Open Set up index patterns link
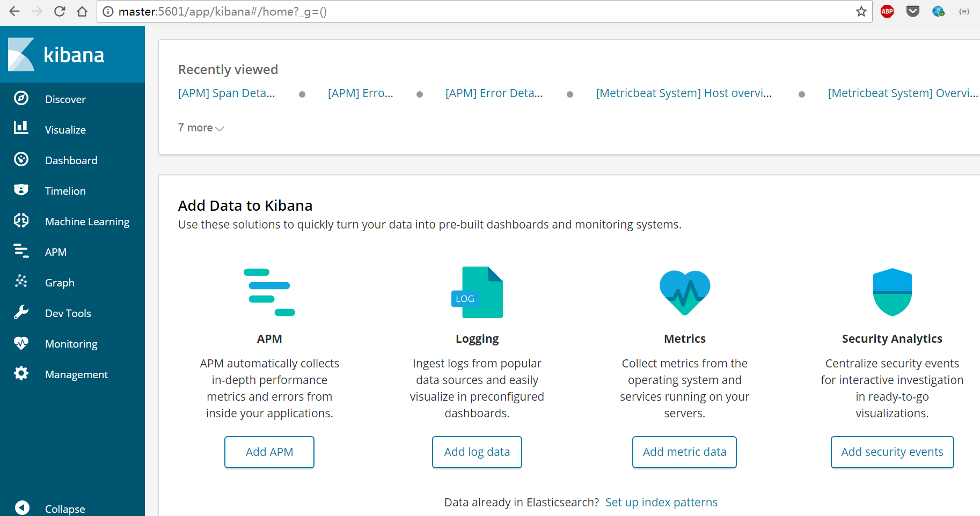Viewport: 980px width, 516px height. click(661, 503)
